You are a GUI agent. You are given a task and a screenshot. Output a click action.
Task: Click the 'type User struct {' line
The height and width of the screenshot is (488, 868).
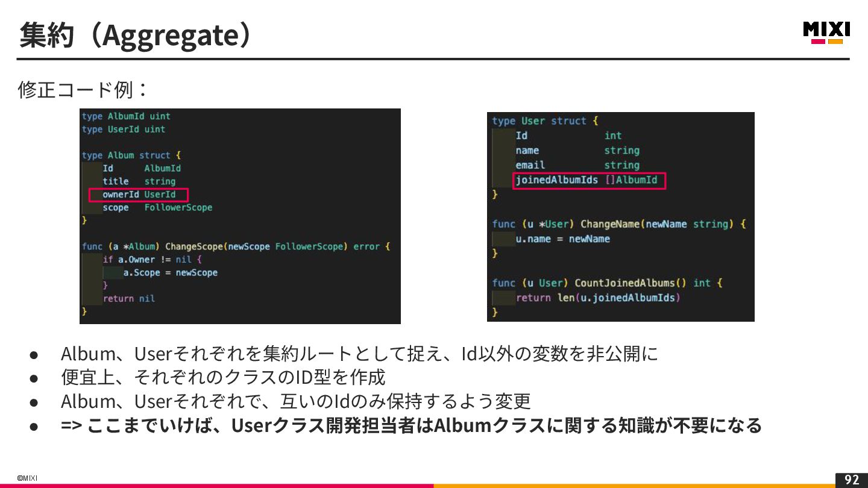tap(545, 121)
